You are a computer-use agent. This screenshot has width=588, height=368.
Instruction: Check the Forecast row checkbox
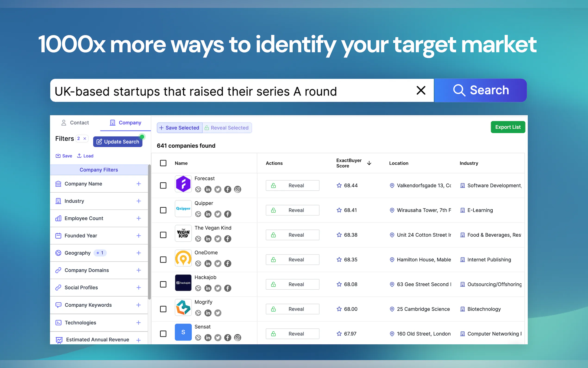[x=163, y=185]
